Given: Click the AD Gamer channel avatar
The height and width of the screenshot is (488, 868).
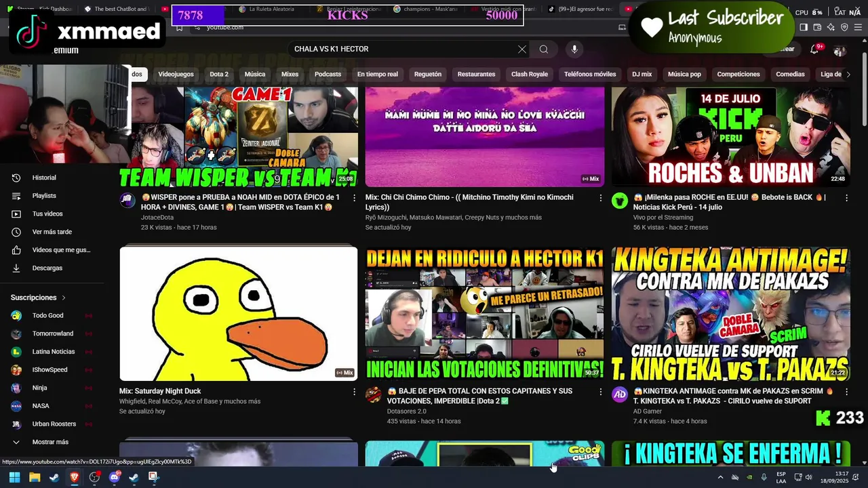Looking at the screenshot, I should tap(620, 394).
